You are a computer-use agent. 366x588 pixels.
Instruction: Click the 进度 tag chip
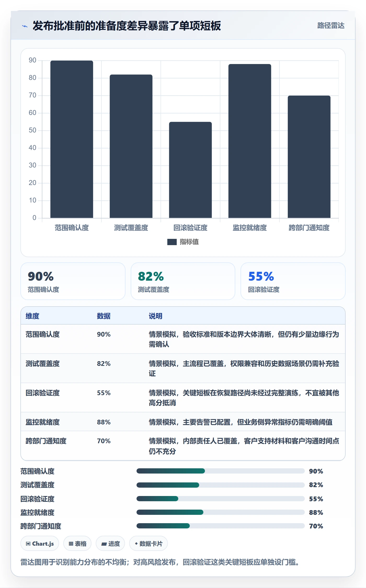click(110, 544)
